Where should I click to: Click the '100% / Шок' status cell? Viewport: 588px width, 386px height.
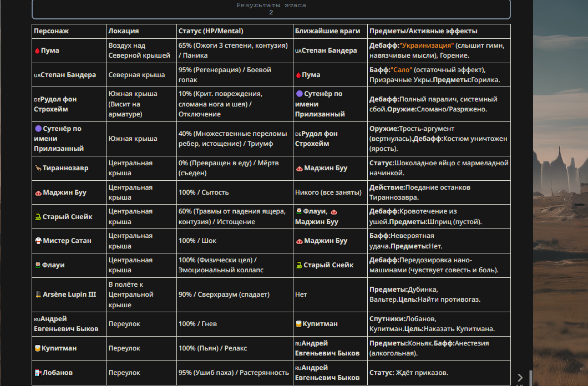(x=235, y=241)
